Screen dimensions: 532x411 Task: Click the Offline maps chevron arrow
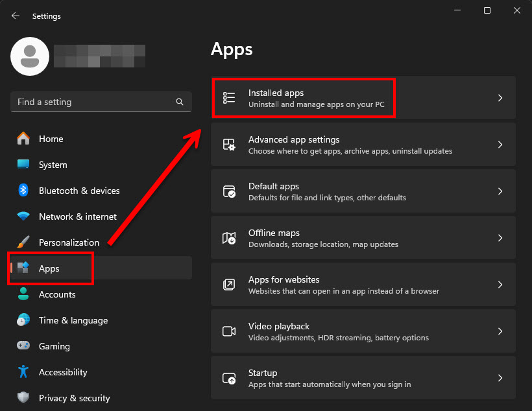click(500, 238)
